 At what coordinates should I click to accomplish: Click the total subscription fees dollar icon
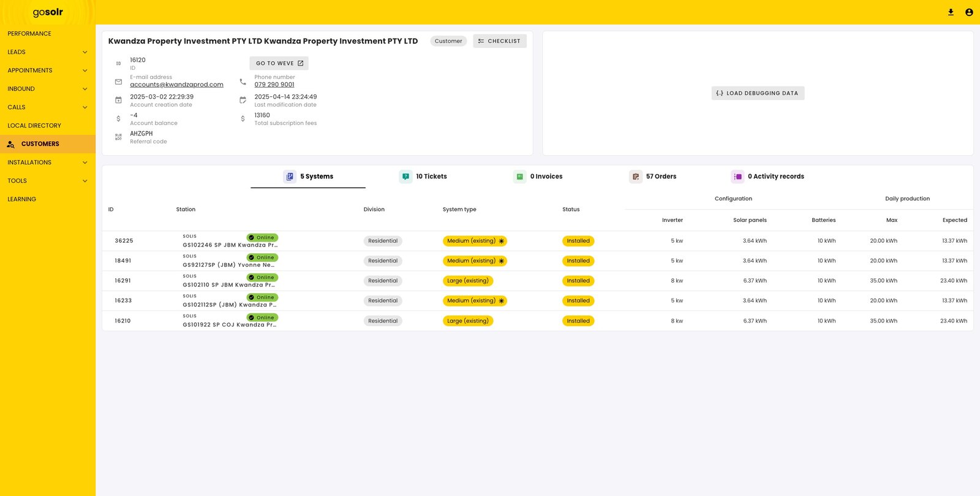click(243, 118)
